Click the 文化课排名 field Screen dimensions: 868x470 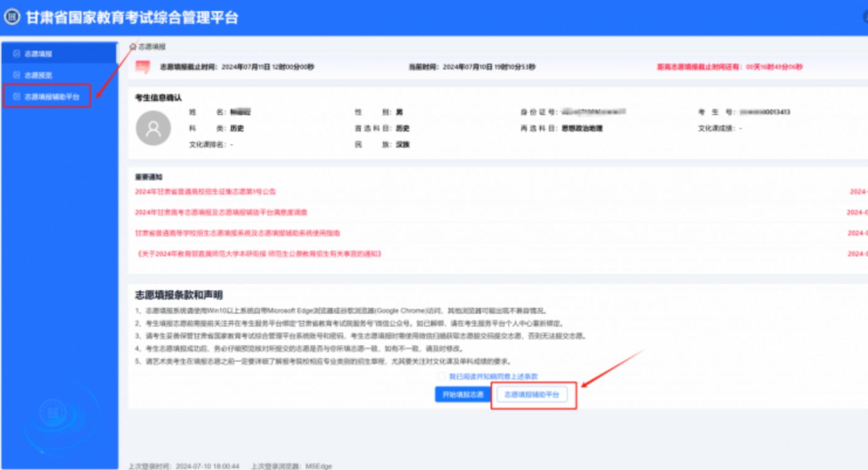click(211, 145)
